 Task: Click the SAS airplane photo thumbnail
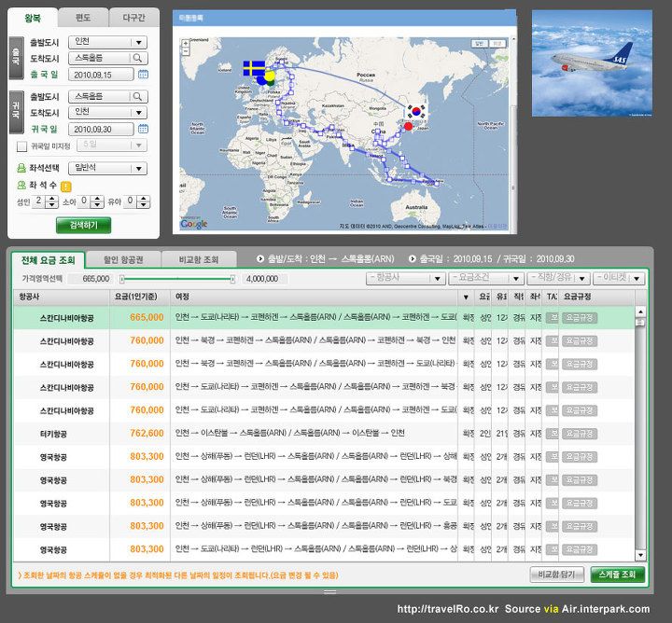pos(592,63)
